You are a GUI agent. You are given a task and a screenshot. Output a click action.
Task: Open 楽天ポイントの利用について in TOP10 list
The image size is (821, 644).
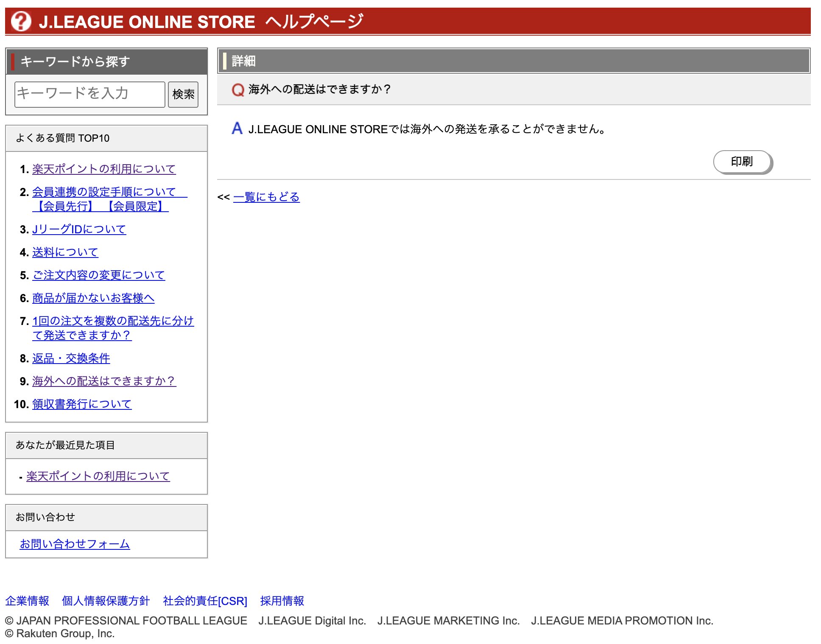click(x=104, y=169)
